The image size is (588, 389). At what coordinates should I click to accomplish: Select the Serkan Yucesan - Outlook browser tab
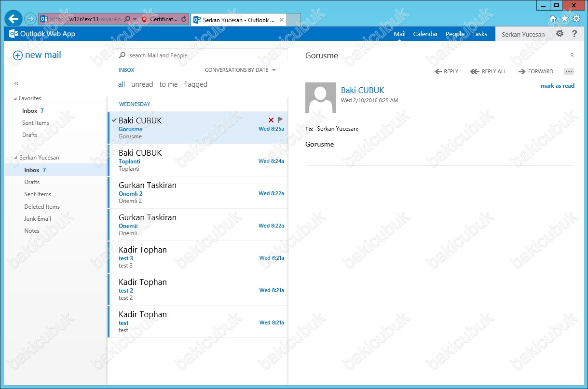tap(238, 20)
